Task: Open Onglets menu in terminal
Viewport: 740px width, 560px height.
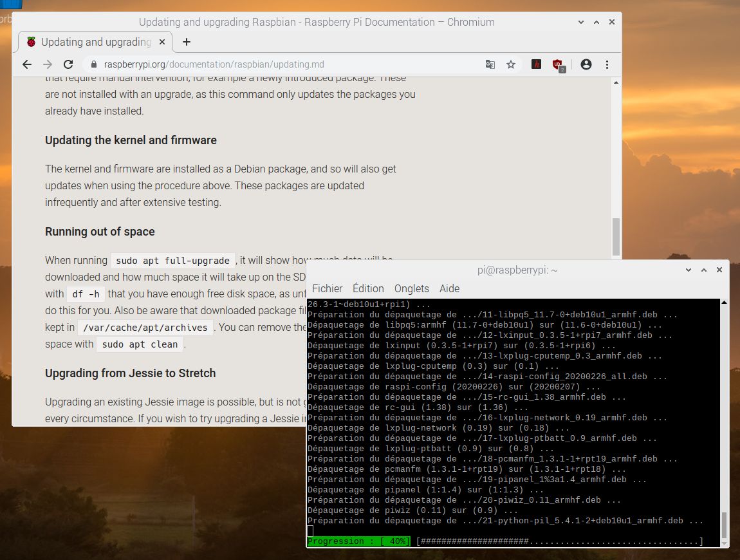Action: pos(412,288)
